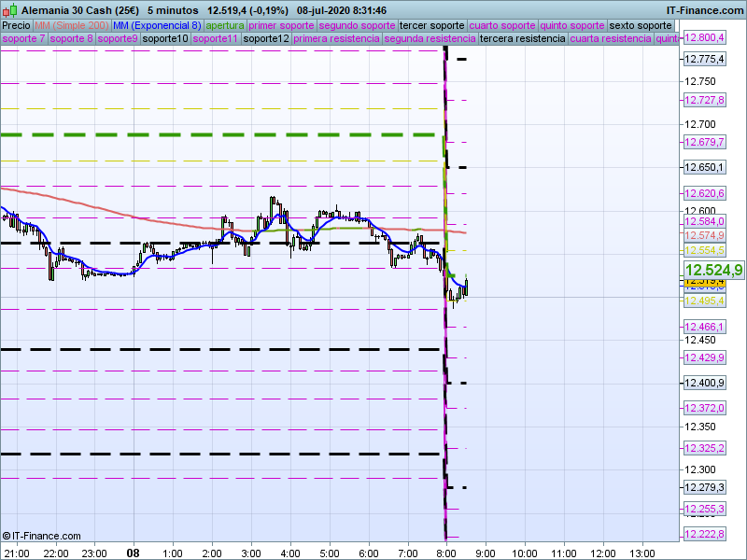
Task: Click the 12.574,9 red moving-average price tag
Action: 705,236
